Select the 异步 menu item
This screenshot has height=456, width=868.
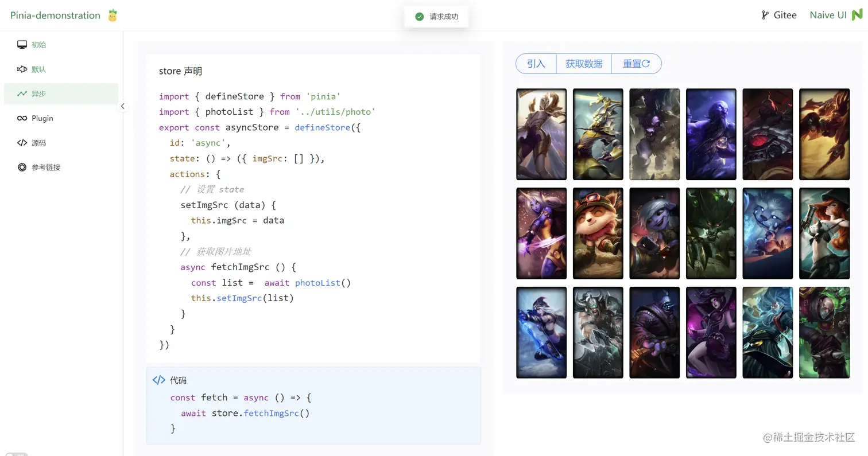tap(61, 93)
